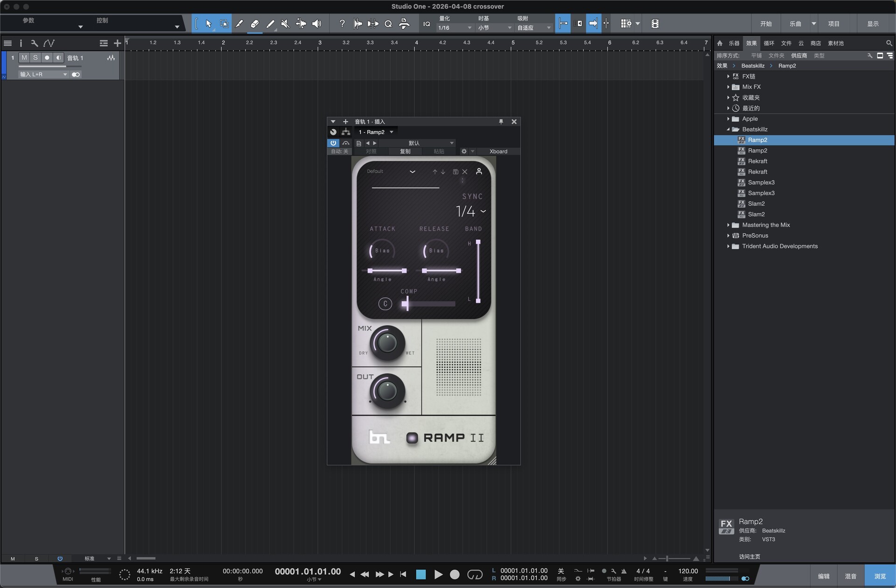Select the Arrow tool

pyautogui.click(x=209, y=24)
